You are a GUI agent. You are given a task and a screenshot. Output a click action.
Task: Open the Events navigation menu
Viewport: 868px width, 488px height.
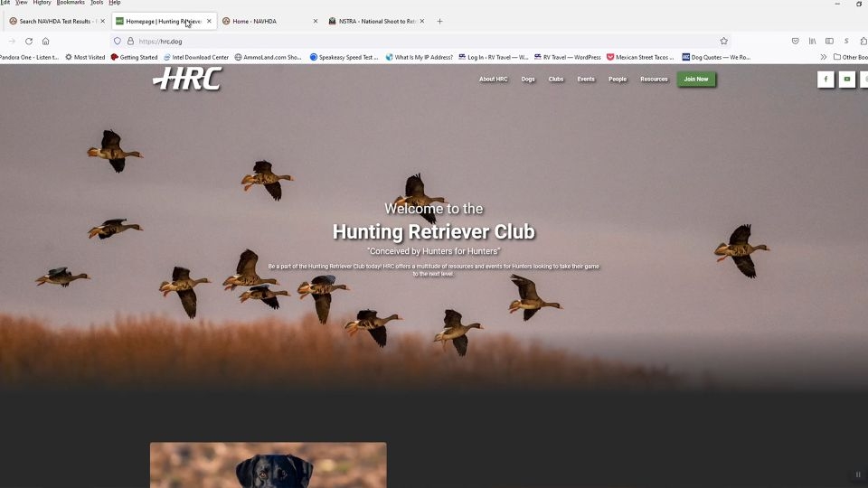tap(586, 80)
